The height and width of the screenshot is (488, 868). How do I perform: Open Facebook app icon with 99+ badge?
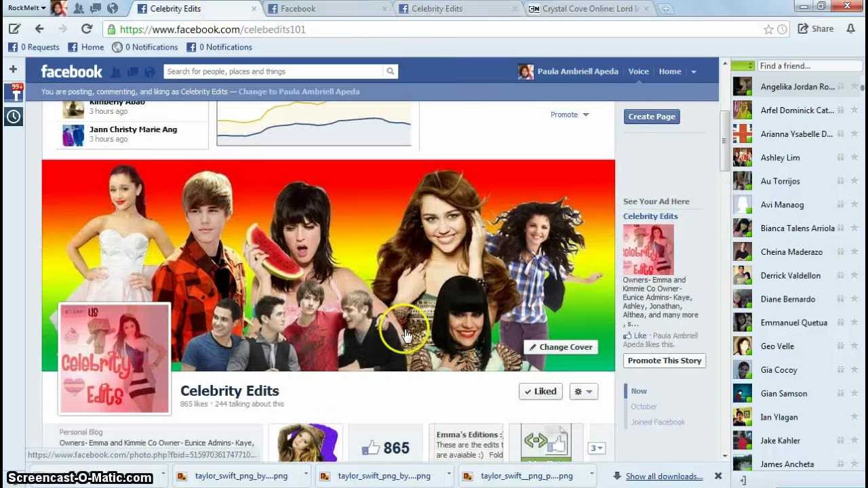point(14,92)
